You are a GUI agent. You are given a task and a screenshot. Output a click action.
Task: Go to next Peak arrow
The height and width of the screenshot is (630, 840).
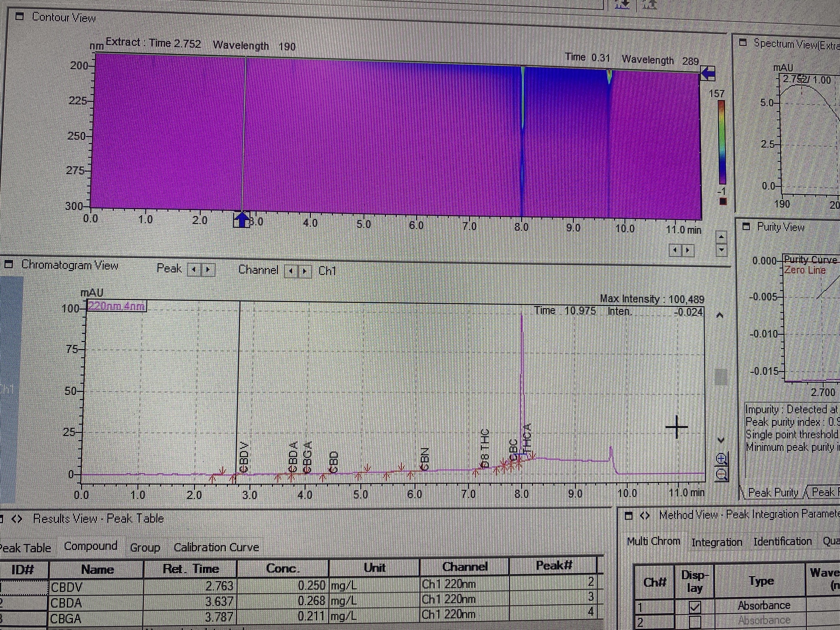point(208,270)
